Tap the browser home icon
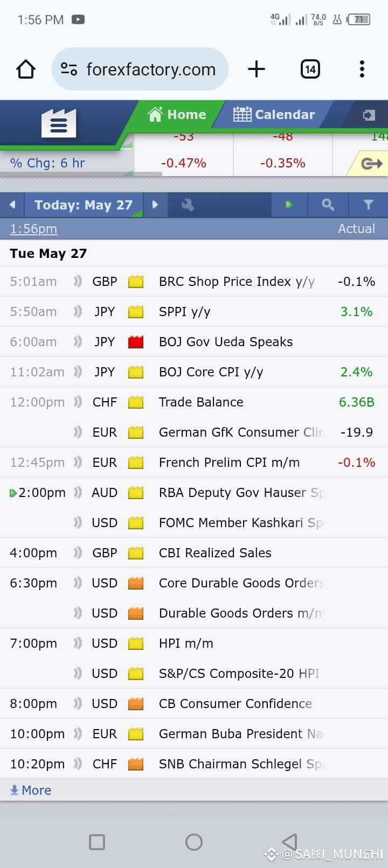The width and height of the screenshot is (388, 868). (x=26, y=69)
